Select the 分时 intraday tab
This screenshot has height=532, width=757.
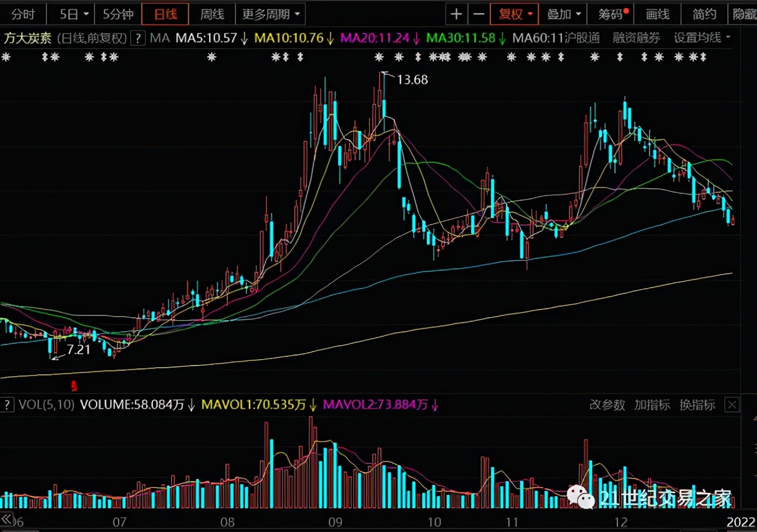pos(23,14)
